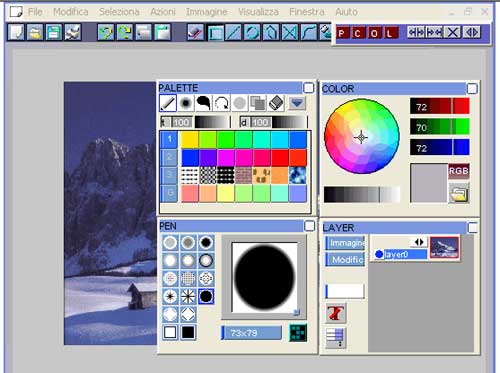Image resolution: width=500 pixels, height=373 pixels.
Task: Choose the polygon shape tool in toolbar
Action: (x=271, y=33)
